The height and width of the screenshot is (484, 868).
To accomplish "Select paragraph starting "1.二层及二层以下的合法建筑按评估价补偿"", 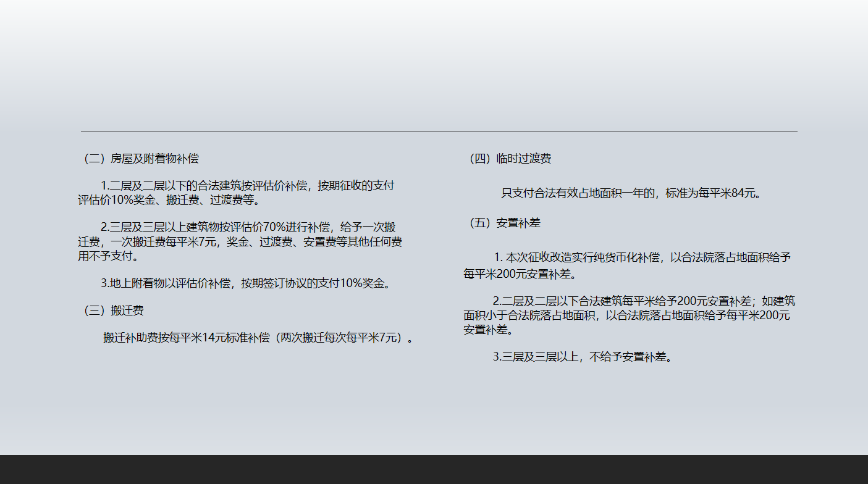I will 237,193.
